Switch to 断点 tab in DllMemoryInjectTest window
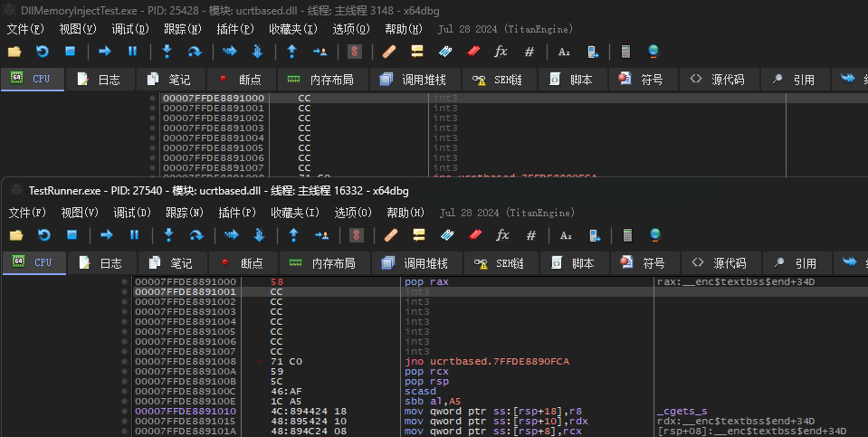 [242, 80]
